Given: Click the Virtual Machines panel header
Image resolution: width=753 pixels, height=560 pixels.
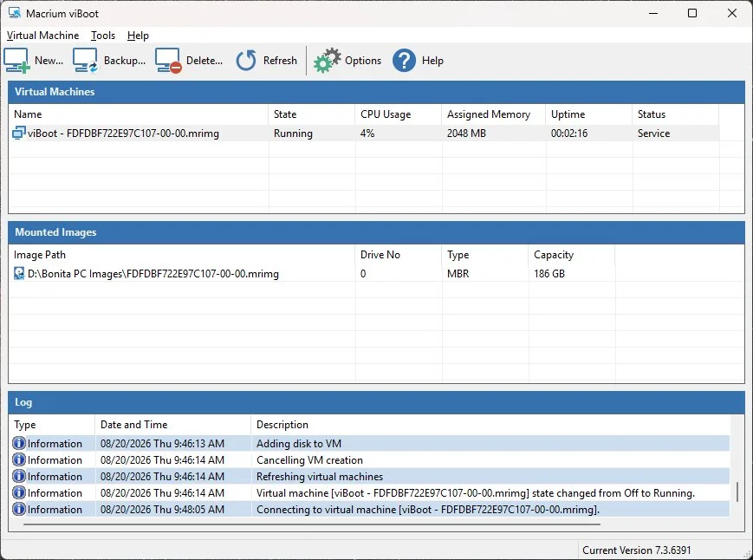Looking at the screenshot, I should click(376, 92).
